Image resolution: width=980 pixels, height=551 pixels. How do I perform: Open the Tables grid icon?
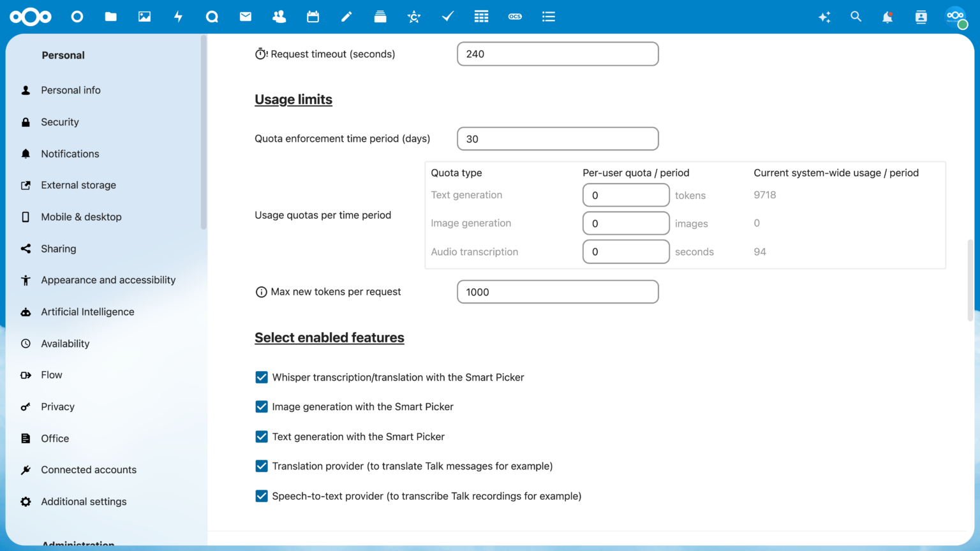click(x=481, y=17)
